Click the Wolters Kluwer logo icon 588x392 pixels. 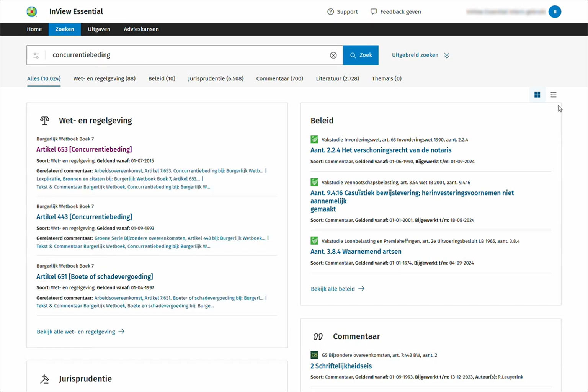pyautogui.click(x=32, y=11)
